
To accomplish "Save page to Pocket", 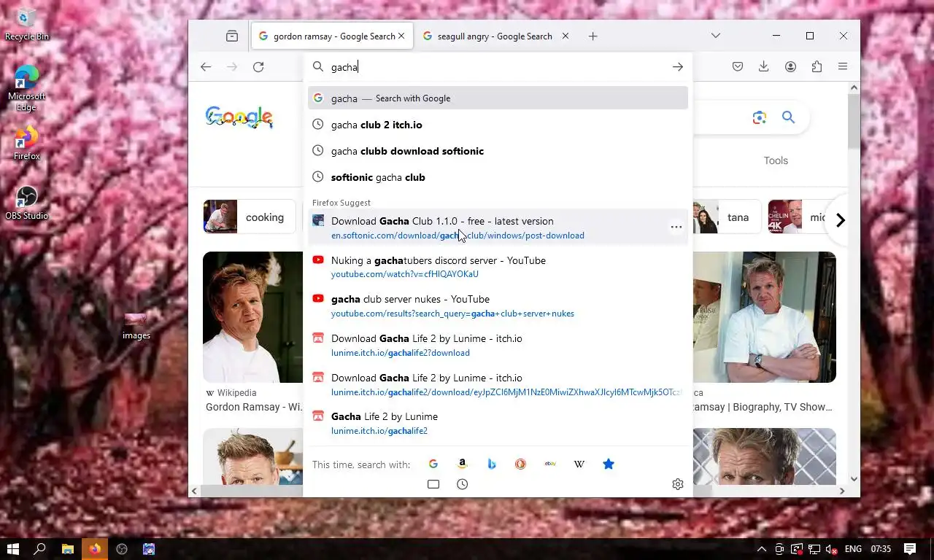I will pos(738,67).
